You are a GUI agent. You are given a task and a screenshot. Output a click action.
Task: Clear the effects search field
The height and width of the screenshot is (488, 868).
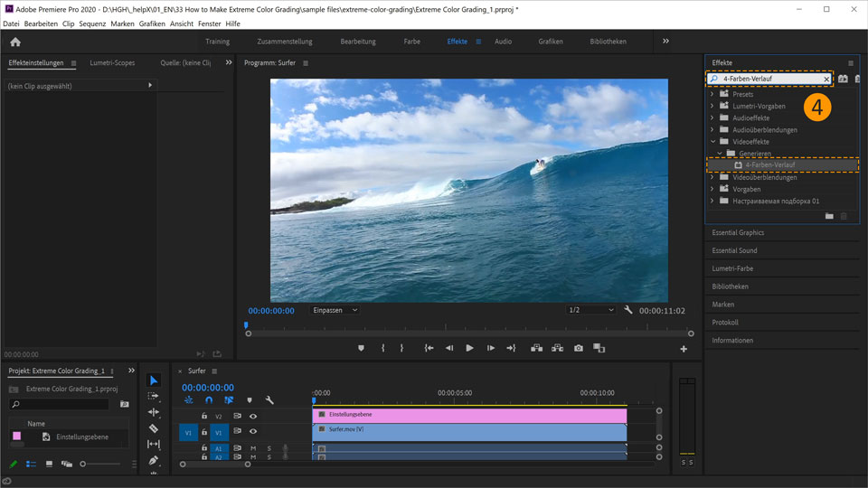[x=826, y=80]
